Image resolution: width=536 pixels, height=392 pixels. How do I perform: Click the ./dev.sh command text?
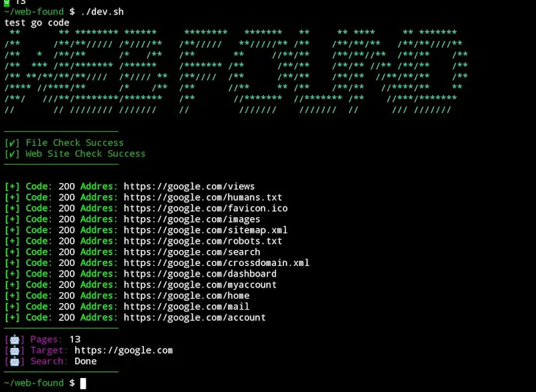[x=103, y=11]
